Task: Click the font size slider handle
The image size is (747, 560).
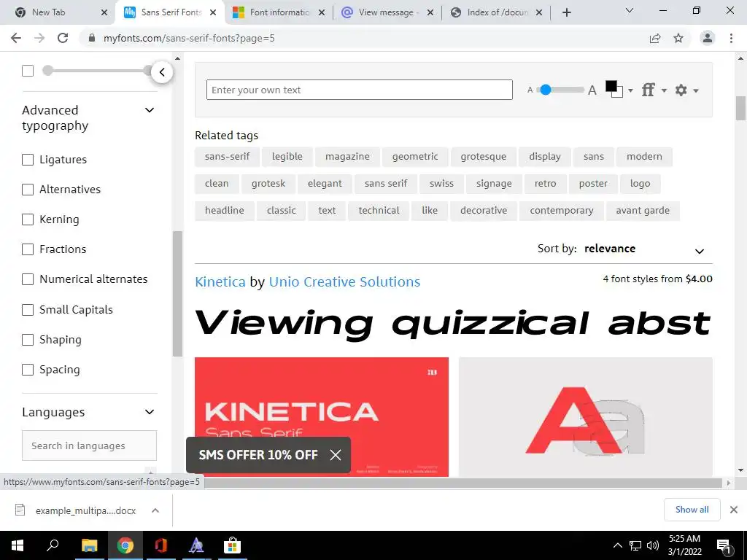Action: (x=546, y=90)
